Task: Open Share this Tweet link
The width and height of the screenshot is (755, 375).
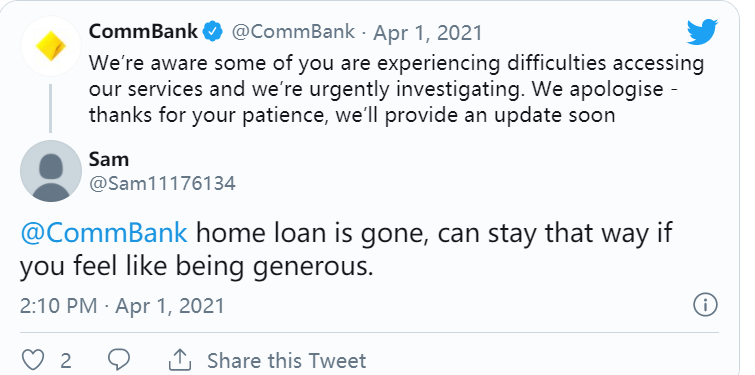Action: (286, 360)
